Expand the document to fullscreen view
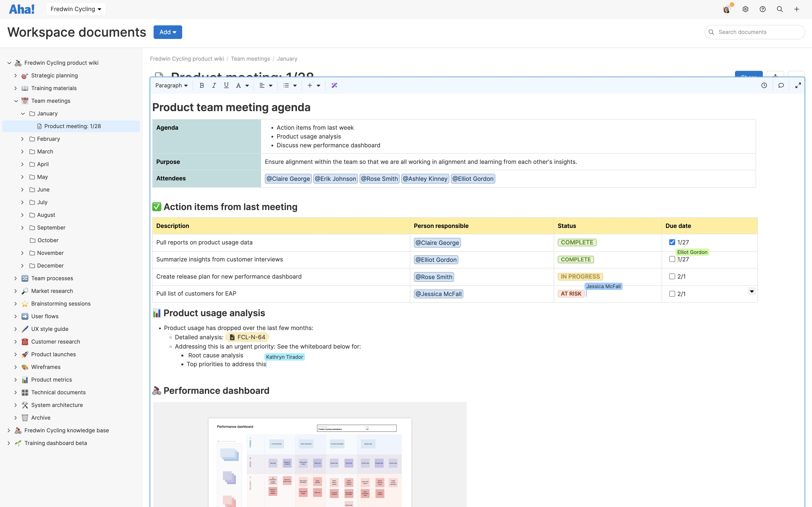This screenshot has height=507, width=812. point(798,85)
